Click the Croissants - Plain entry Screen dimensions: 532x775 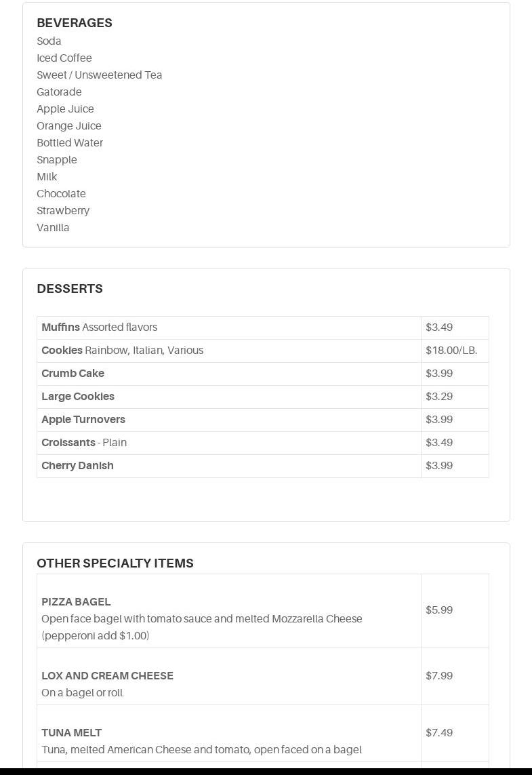click(x=84, y=443)
